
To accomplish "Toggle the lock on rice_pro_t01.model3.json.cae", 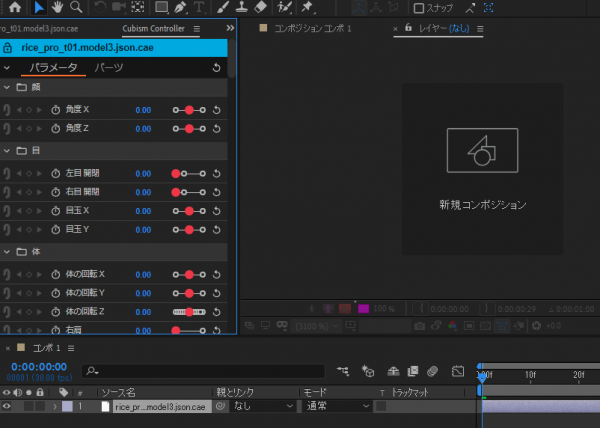I will click(x=8, y=47).
